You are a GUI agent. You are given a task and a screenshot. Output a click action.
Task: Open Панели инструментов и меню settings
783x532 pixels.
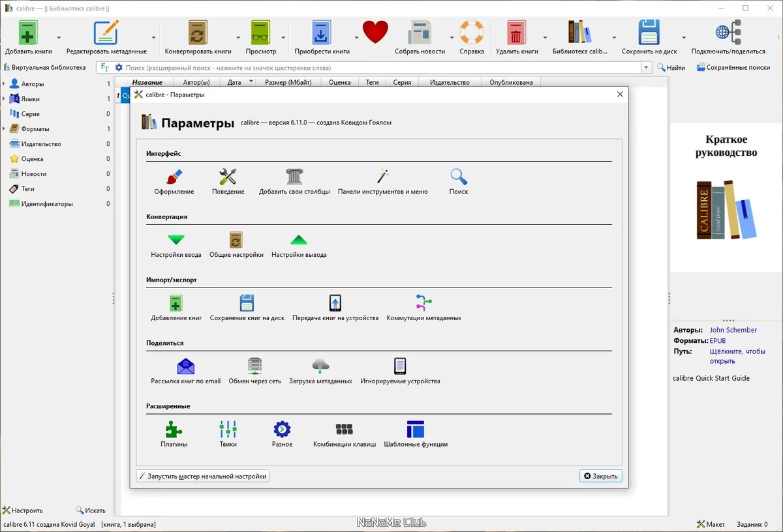pos(383,182)
